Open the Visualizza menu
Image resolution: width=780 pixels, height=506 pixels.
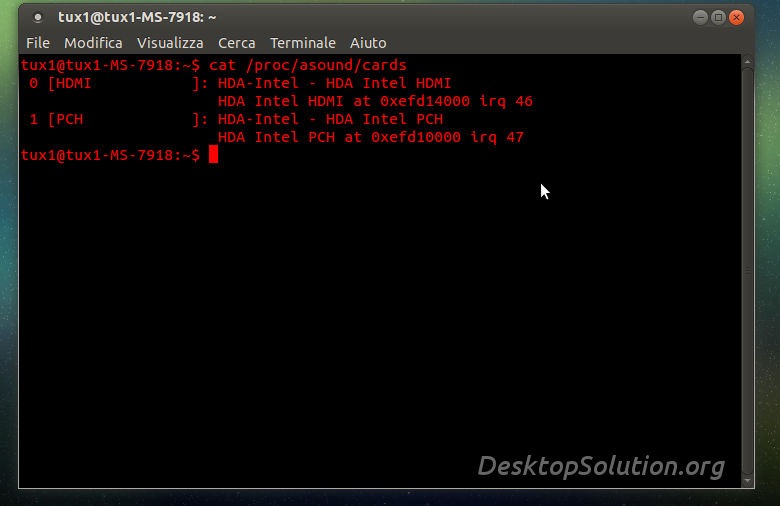click(170, 43)
